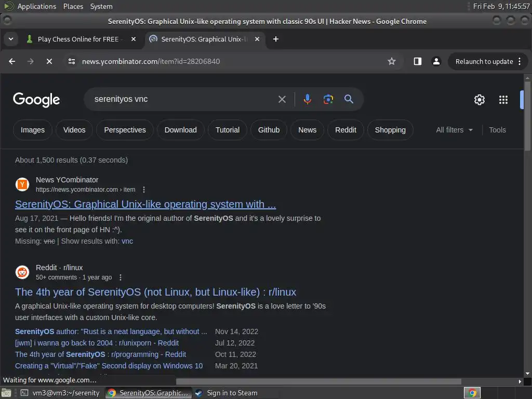Click the horizontal page scrollbar

(318, 381)
